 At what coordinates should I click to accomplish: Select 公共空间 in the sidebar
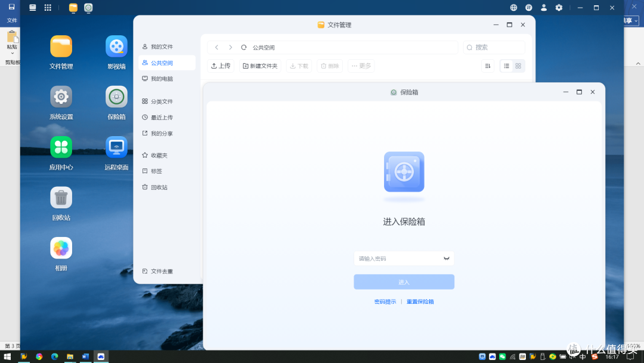point(167,63)
